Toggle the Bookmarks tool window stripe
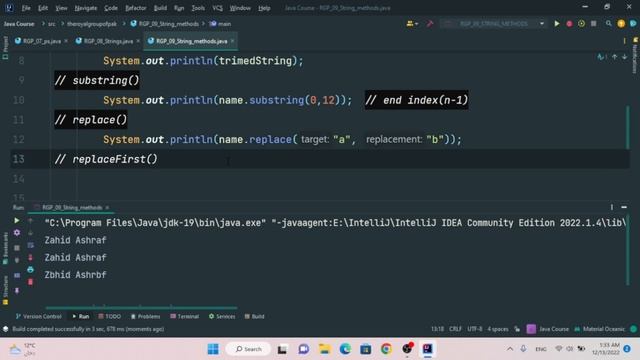The height and width of the screenshot is (360, 640). (x=5, y=247)
